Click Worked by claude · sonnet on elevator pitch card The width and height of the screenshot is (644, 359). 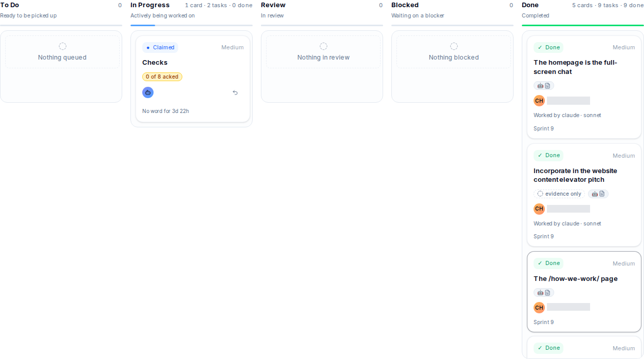click(x=567, y=223)
